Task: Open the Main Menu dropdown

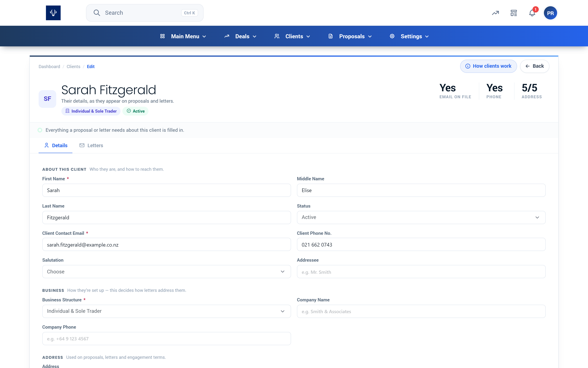Action: [x=183, y=36]
